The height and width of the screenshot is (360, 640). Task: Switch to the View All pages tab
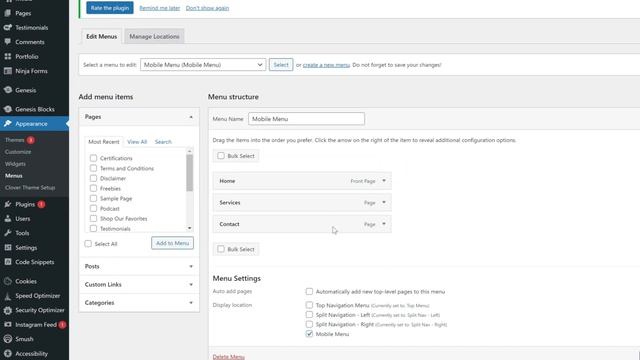(x=137, y=142)
